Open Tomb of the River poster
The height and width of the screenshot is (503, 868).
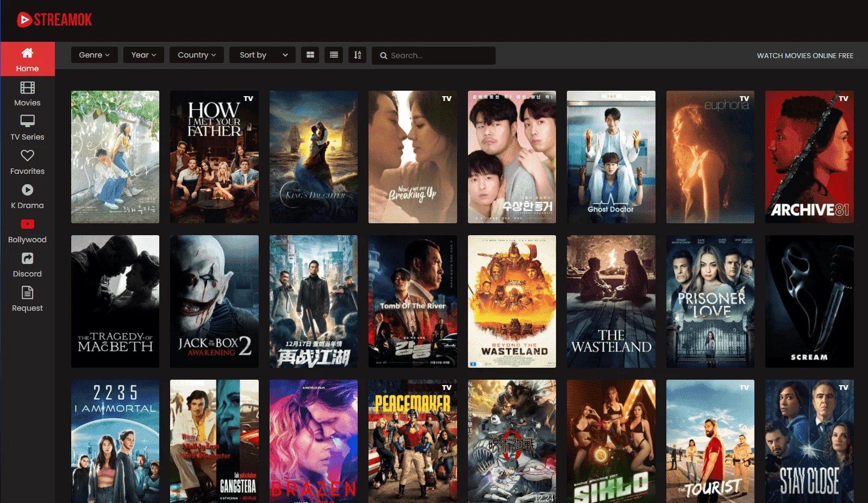(413, 301)
